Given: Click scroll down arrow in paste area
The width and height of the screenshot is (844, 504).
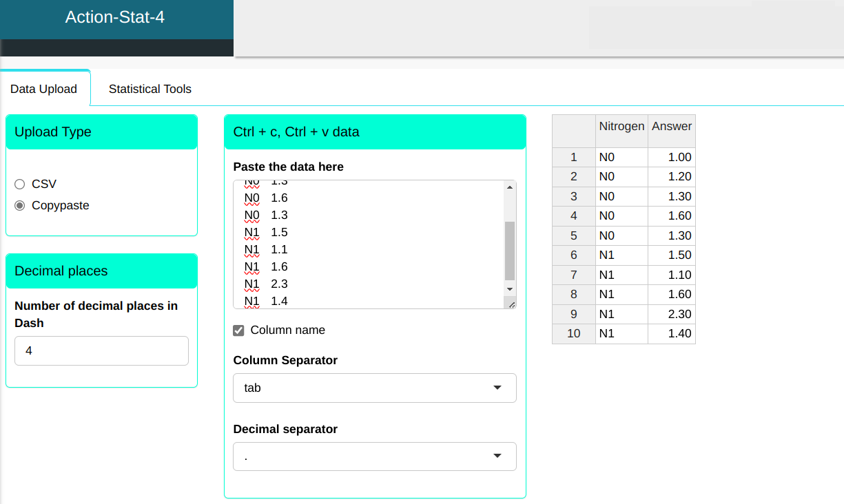Looking at the screenshot, I should click(x=510, y=289).
